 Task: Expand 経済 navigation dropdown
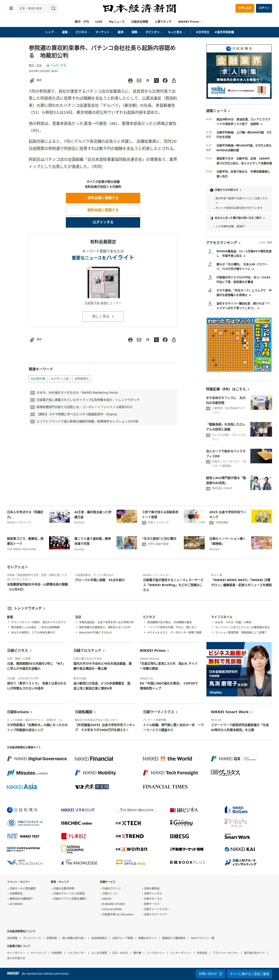click(122, 32)
